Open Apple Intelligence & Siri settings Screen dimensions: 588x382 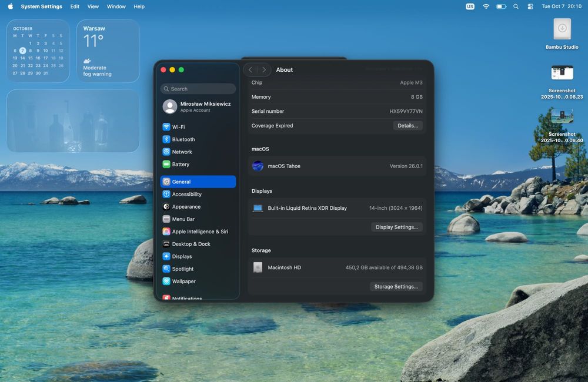(x=198, y=232)
